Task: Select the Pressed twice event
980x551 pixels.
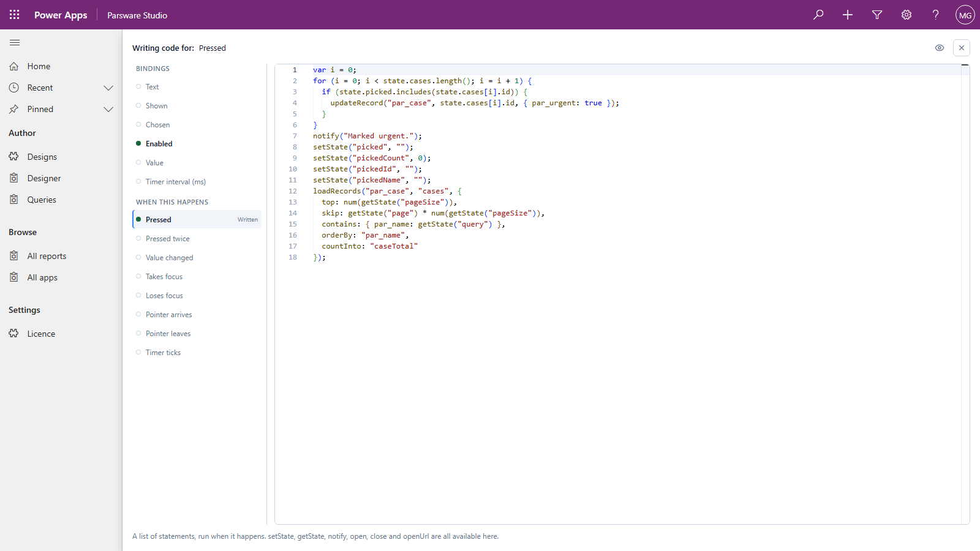Action: (197, 239)
